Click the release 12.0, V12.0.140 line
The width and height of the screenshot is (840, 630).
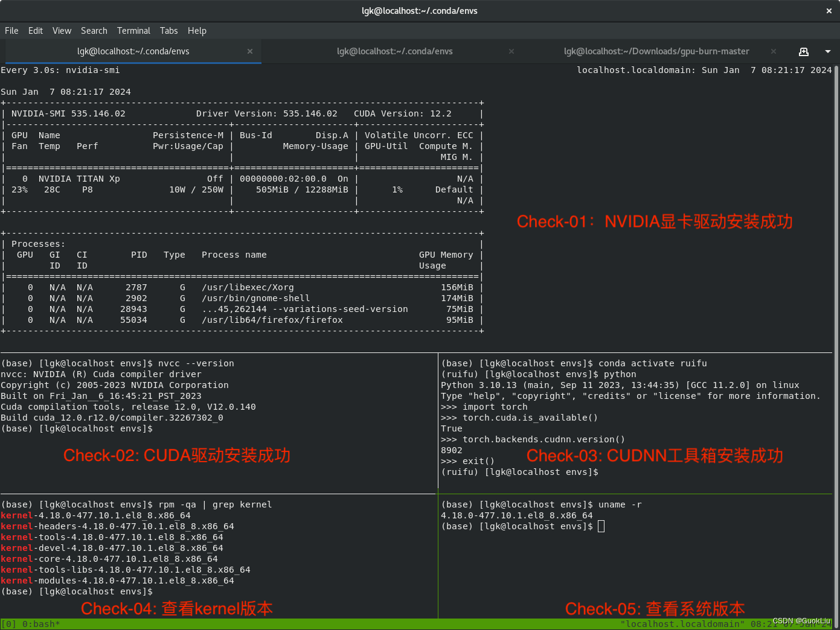128,407
